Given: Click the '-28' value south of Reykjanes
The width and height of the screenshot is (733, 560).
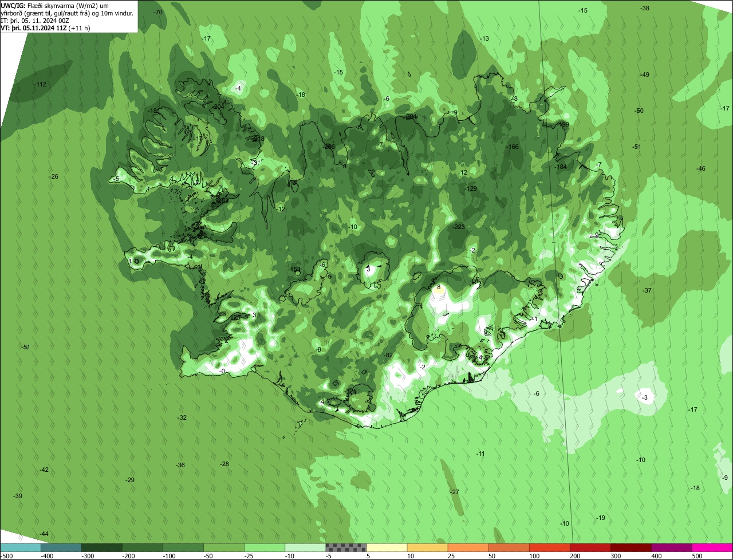Looking at the screenshot, I should click(x=224, y=464).
